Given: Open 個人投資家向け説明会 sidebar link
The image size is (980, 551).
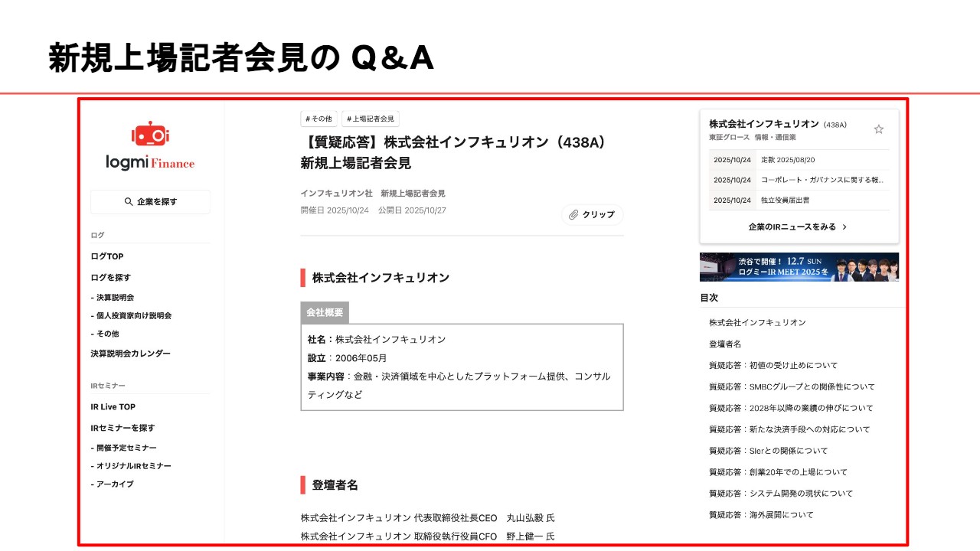Looking at the screenshot, I should click(131, 316).
